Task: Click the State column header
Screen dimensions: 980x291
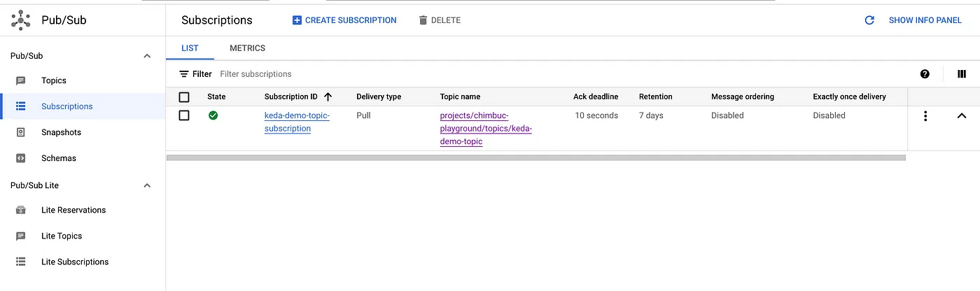Action: coord(216,97)
